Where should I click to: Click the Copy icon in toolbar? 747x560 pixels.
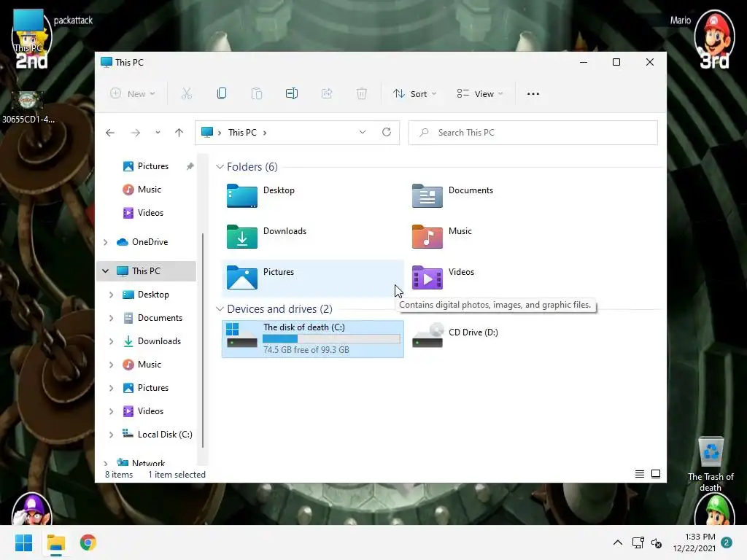[222, 94]
